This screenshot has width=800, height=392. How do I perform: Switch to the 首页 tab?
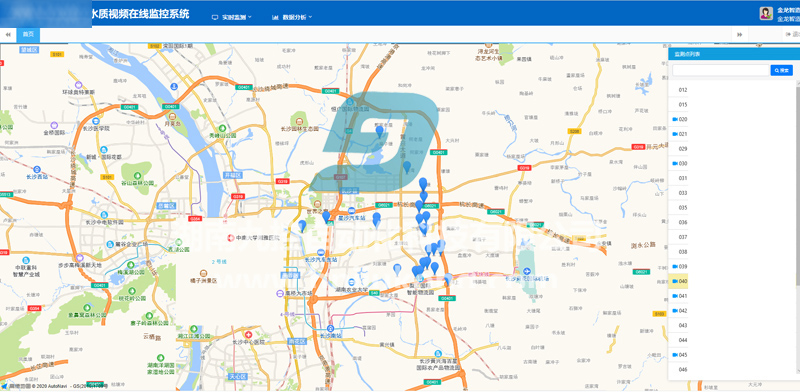tap(28, 34)
